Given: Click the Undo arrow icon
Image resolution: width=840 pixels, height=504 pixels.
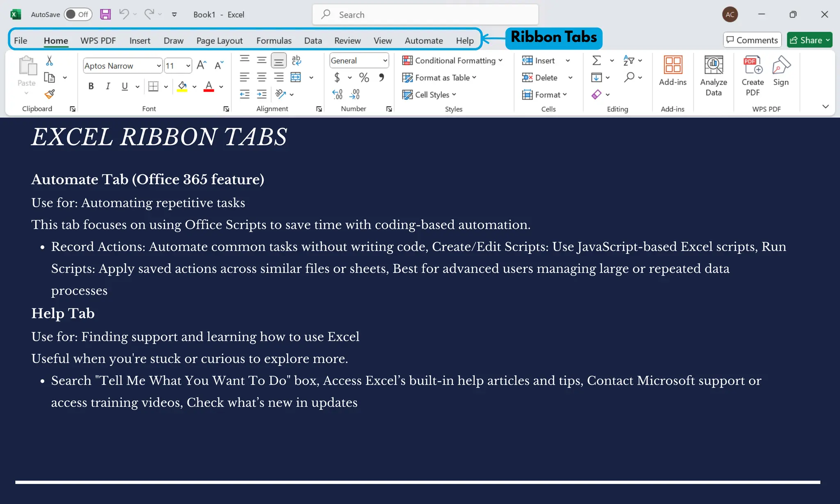Looking at the screenshot, I should click(x=124, y=14).
